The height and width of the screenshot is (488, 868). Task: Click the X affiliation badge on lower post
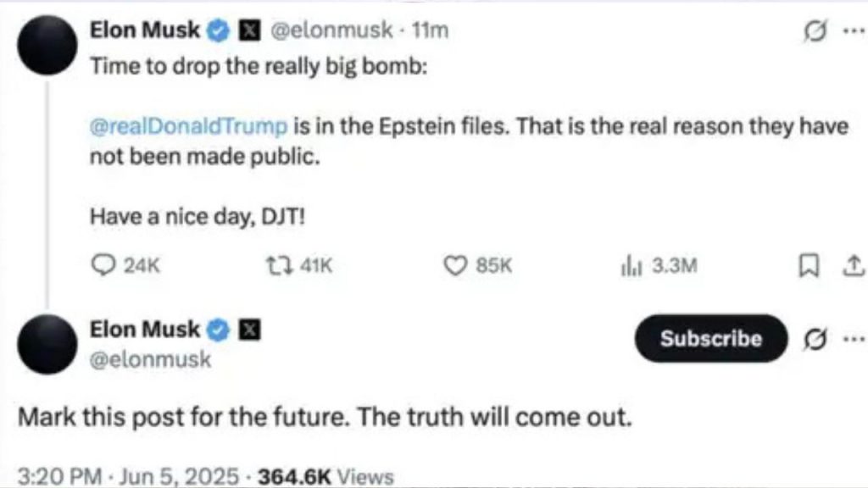coord(249,329)
